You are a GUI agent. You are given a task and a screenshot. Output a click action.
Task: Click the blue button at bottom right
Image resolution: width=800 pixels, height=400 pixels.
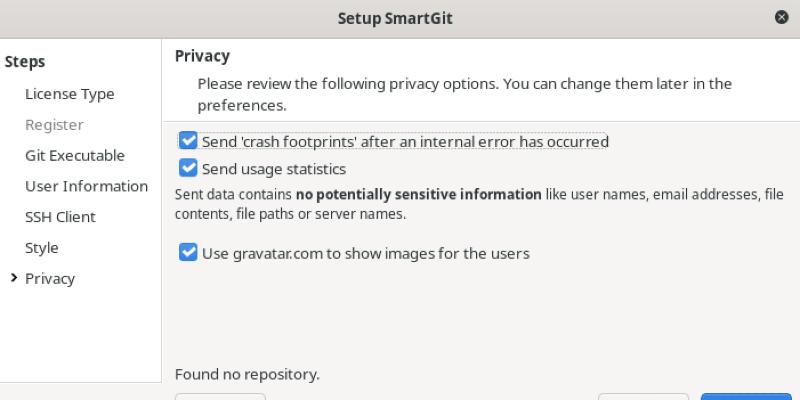(746, 396)
